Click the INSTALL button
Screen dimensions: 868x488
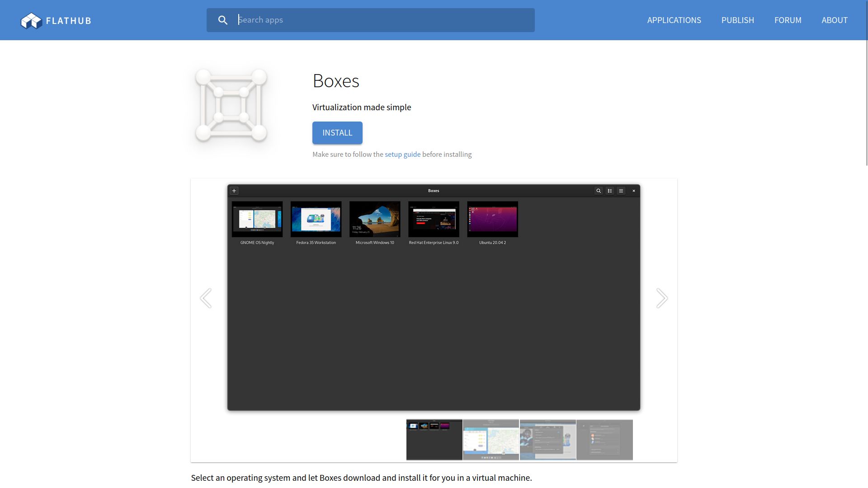(x=337, y=132)
